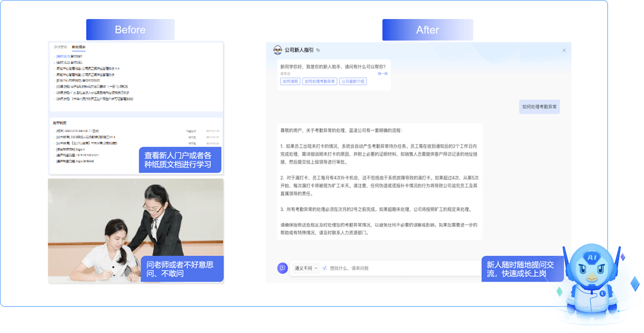Switch to the first tab in Before panel
Image resolution: width=644 pixels, height=333 pixels.
(x=60, y=47)
